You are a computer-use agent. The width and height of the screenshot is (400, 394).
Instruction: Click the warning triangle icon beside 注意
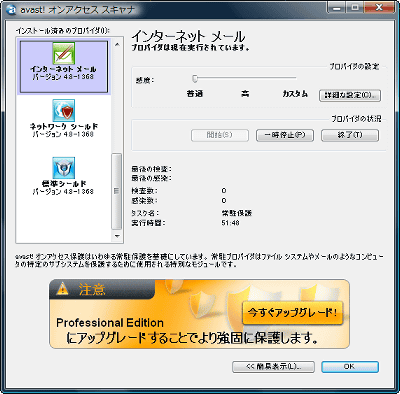62,289
